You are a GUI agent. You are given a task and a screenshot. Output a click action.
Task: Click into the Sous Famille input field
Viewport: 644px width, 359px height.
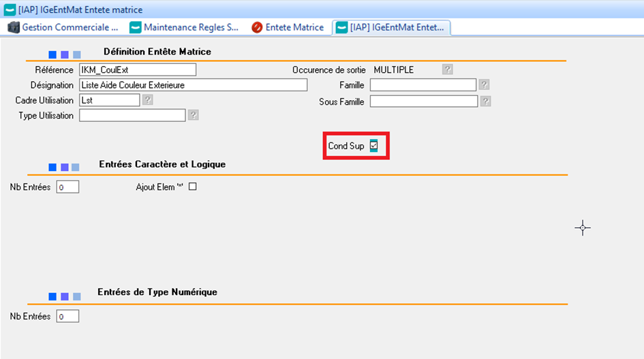(x=423, y=102)
